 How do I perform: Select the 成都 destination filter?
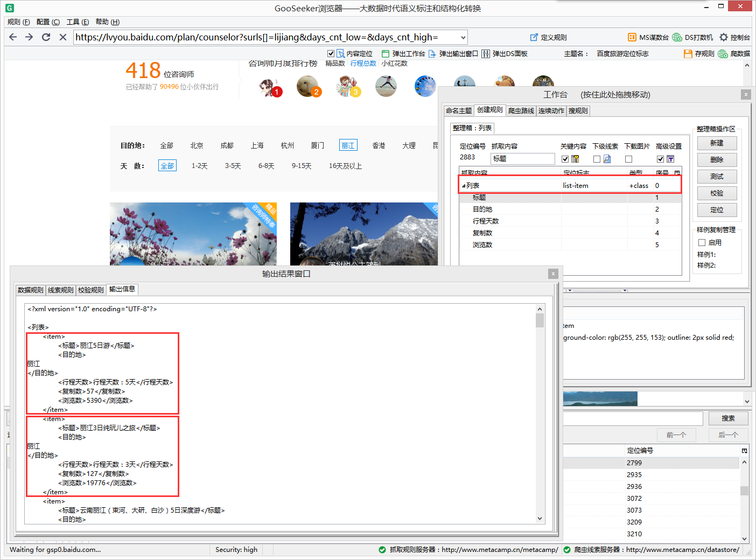tap(227, 145)
